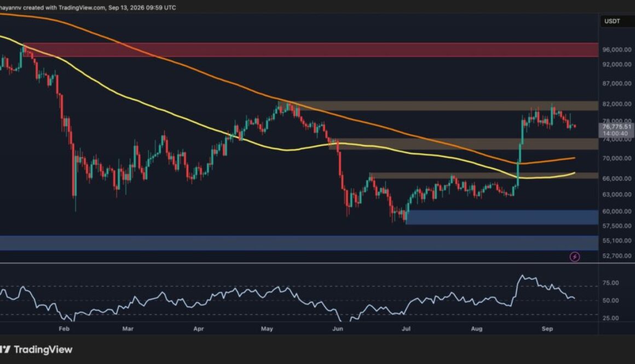Click the 55,100.00 price axis label
The width and height of the screenshot is (635, 364).
pyautogui.click(x=616, y=240)
